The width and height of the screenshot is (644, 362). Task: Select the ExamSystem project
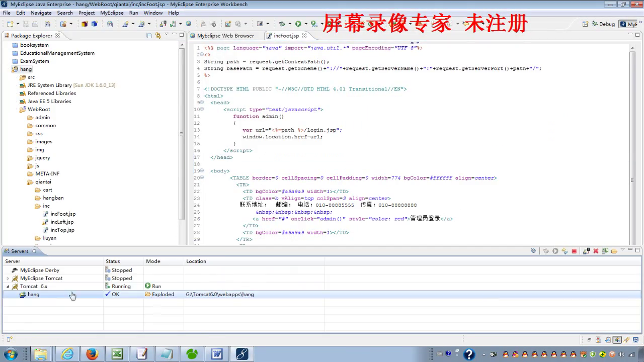[35, 61]
